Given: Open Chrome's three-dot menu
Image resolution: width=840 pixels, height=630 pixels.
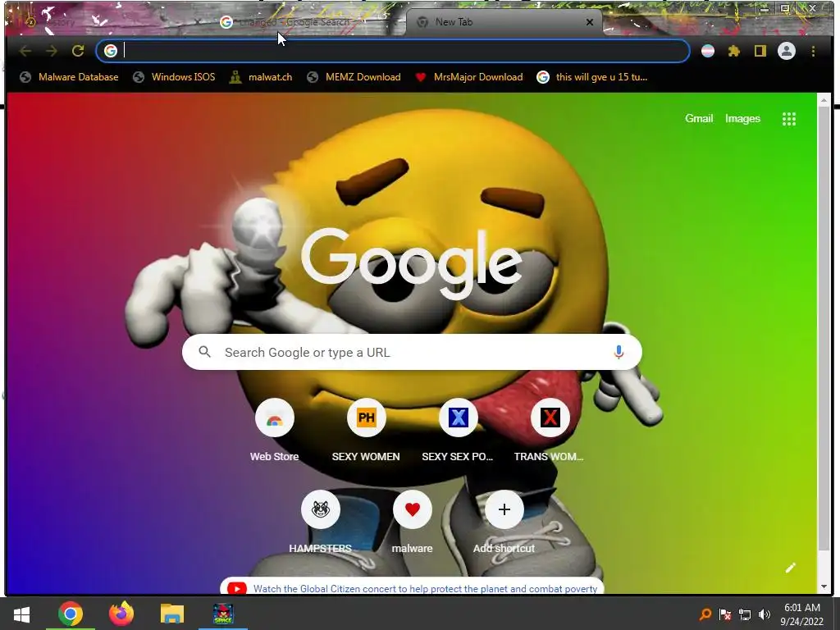Looking at the screenshot, I should point(813,51).
